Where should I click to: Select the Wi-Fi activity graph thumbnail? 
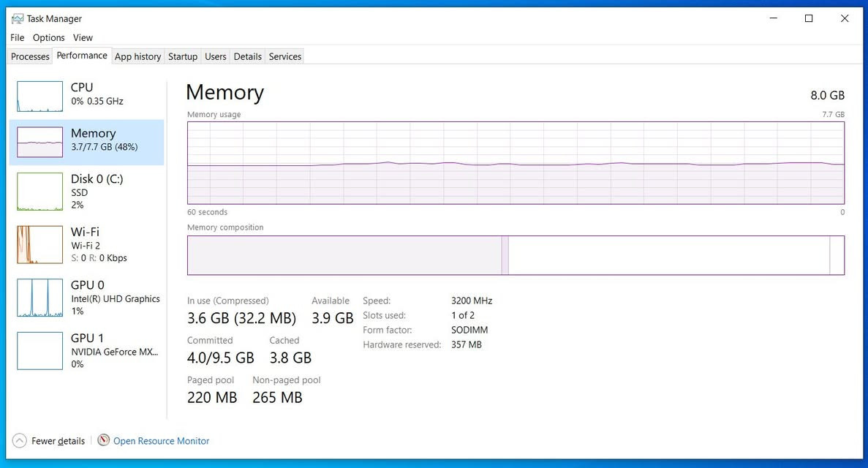point(40,244)
